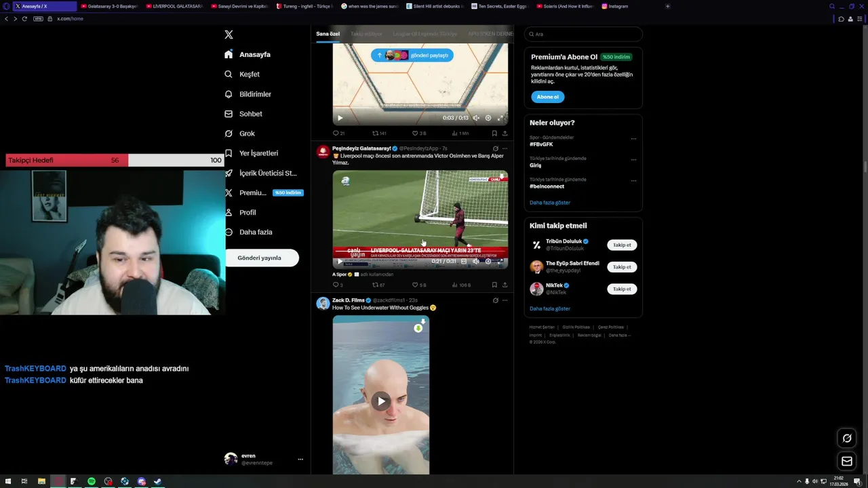
Task: Open more options on Peşindeyiz Galatasaray post
Action: [505, 148]
